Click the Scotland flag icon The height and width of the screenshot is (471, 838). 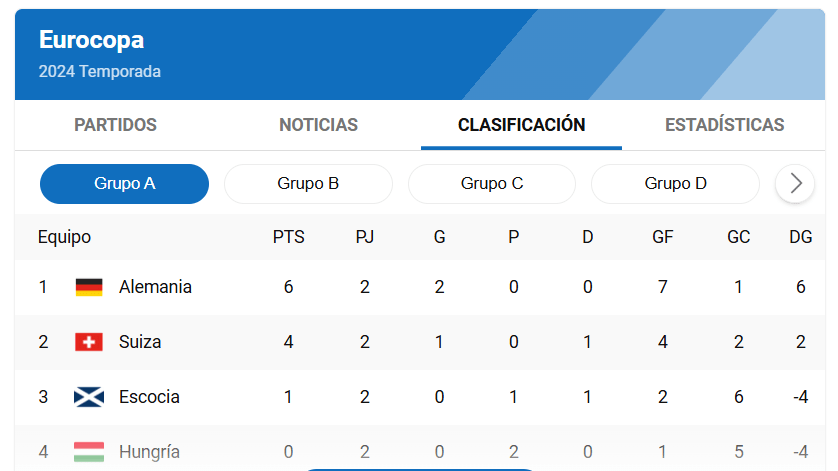(x=89, y=397)
